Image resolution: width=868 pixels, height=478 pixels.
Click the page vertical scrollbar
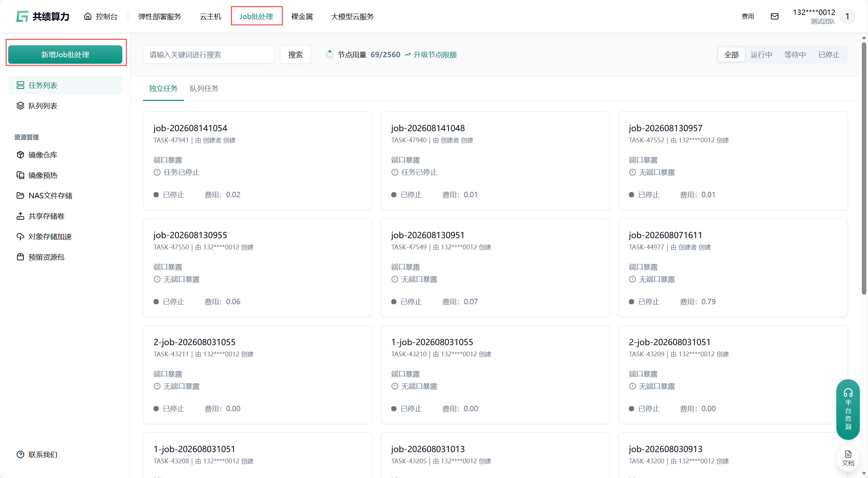[x=864, y=168]
